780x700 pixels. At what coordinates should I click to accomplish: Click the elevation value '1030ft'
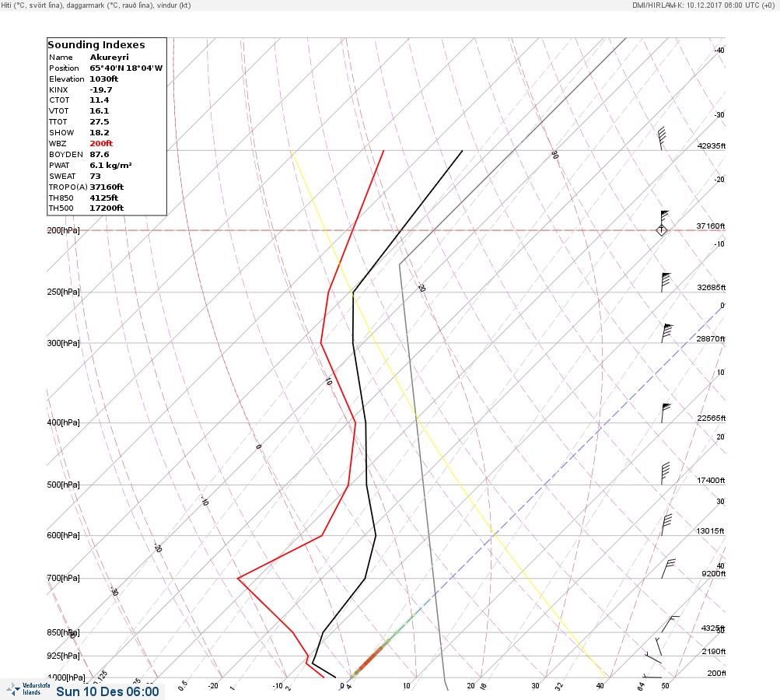click(103, 79)
